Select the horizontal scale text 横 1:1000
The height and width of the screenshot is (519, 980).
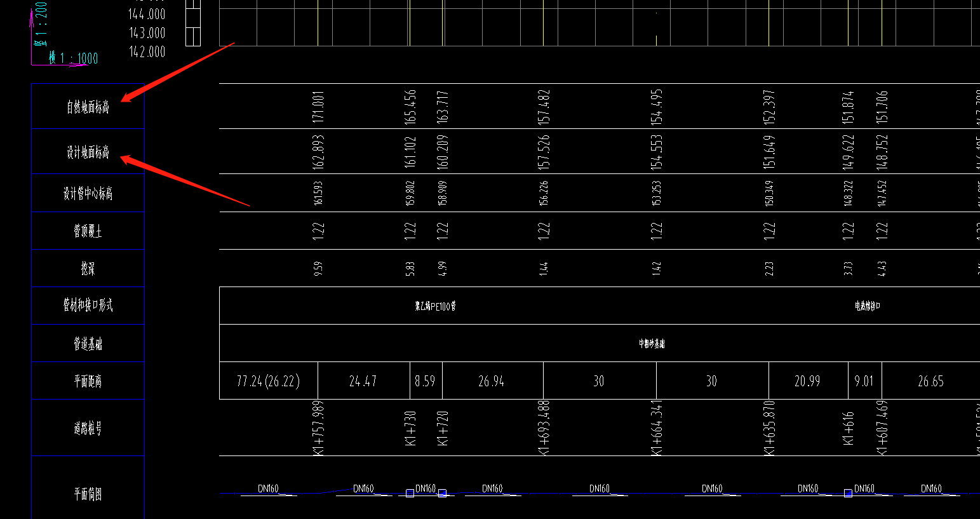tap(74, 58)
